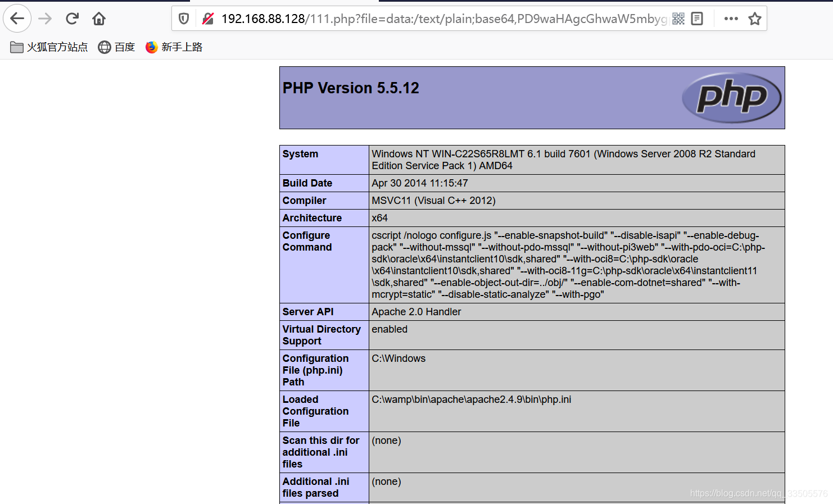Open tracking protection shield info
Screen dimensions: 833x504
point(184,19)
